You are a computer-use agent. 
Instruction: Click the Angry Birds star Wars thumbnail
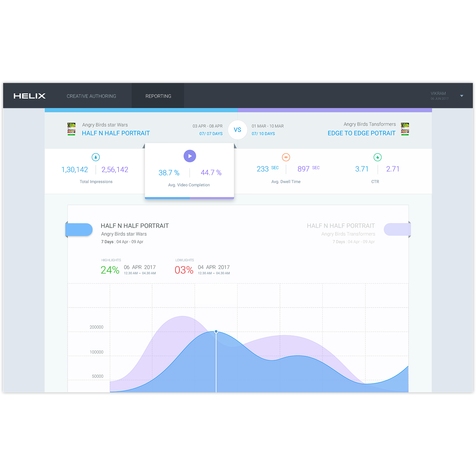(71, 129)
